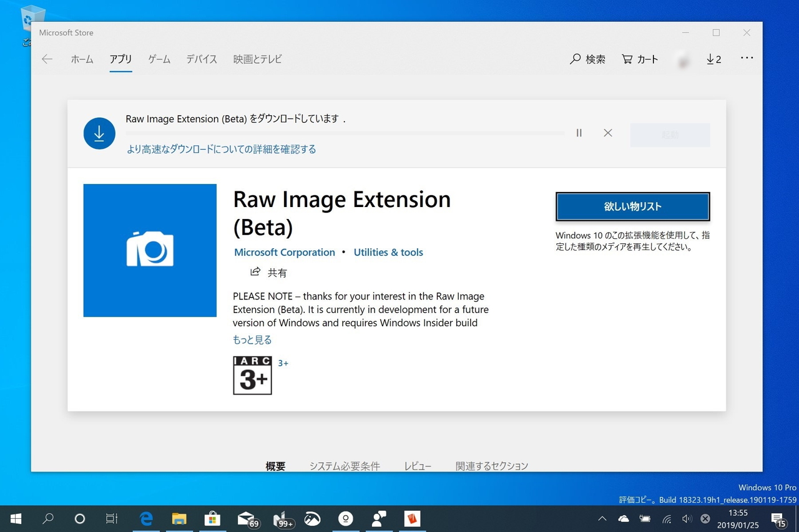Jump to システム必要条件 section
The height and width of the screenshot is (532, 799).
click(345, 466)
